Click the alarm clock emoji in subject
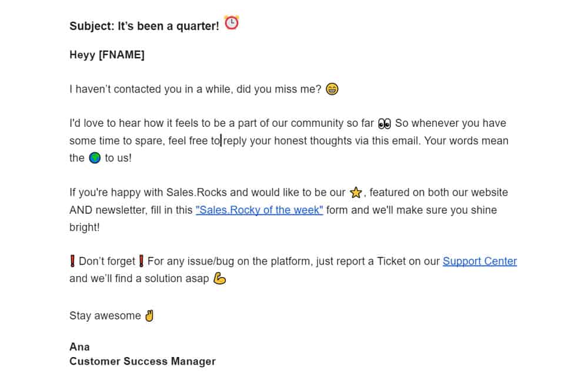Image resolution: width=588 pixels, height=387 pixels. [x=232, y=23]
